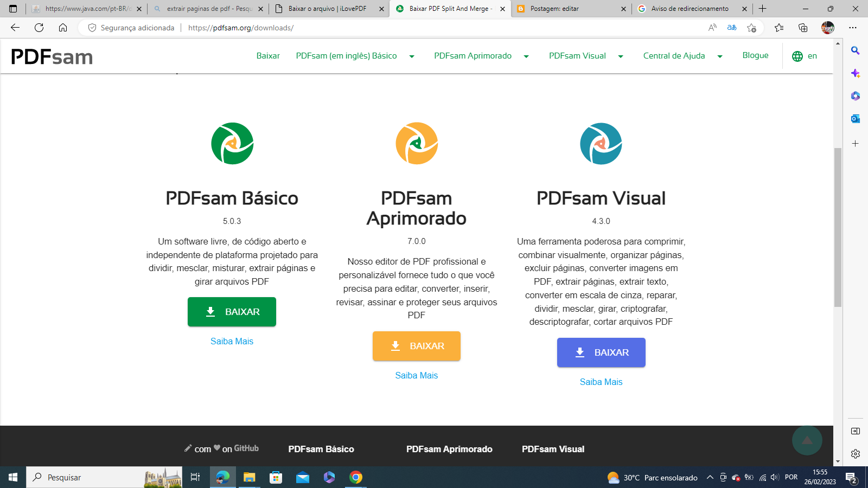The width and height of the screenshot is (868, 488).
Task: Show hidden system tray icons
Action: coord(710,477)
